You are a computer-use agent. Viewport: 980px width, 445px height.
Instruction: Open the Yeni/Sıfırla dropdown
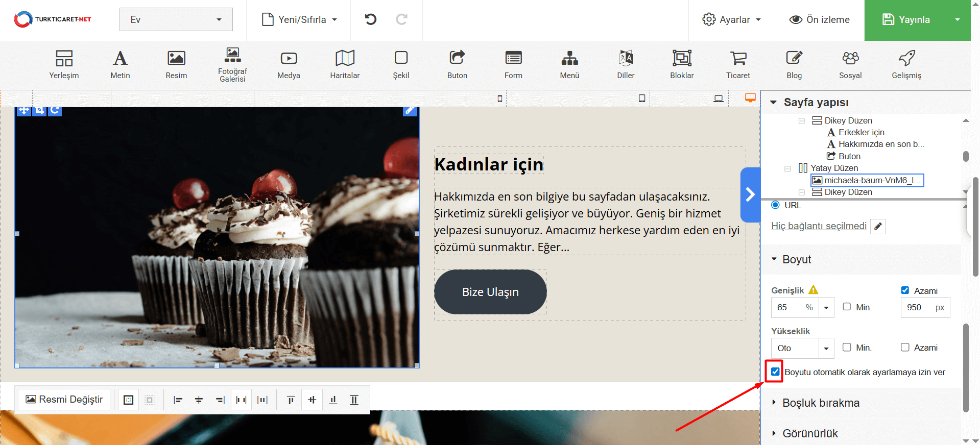coord(300,19)
